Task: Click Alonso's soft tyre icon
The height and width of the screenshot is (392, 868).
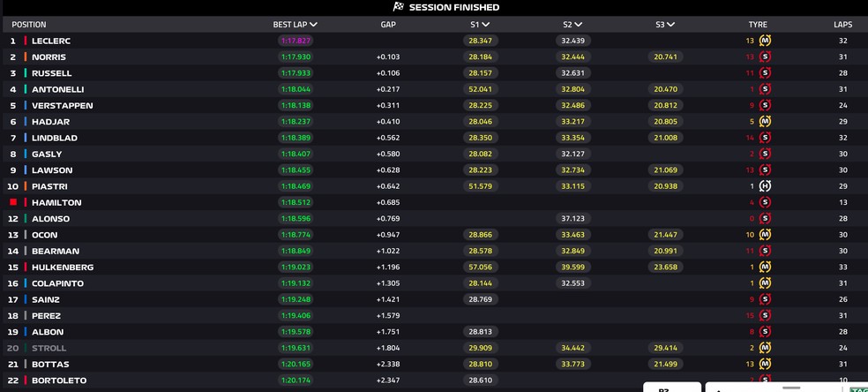Action: 765,219
